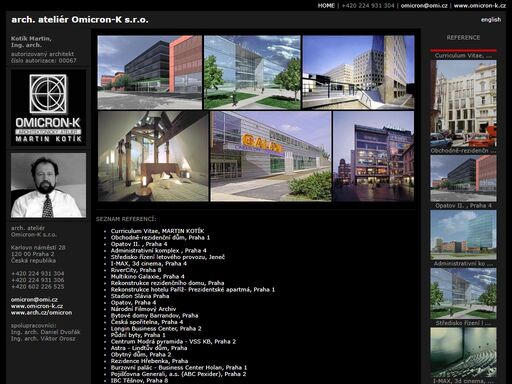Click the Omicron-K logo image
Screen dimensions: 512x384
click(x=48, y=108)
